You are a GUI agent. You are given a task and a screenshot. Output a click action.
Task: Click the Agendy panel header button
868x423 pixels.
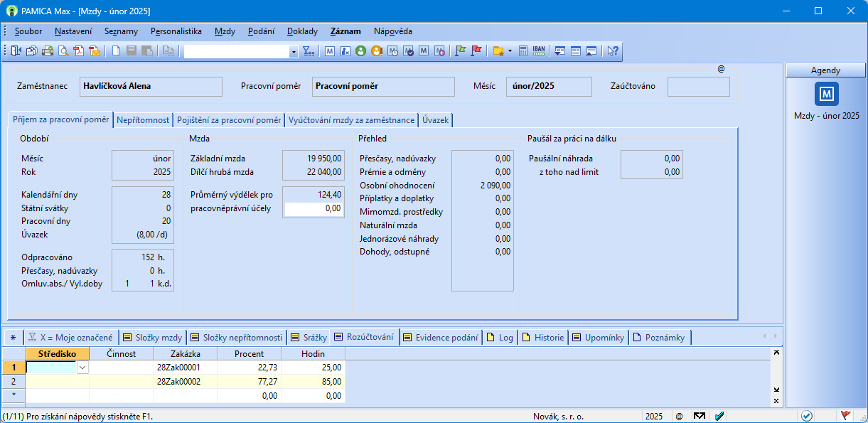tap(825, 70)
